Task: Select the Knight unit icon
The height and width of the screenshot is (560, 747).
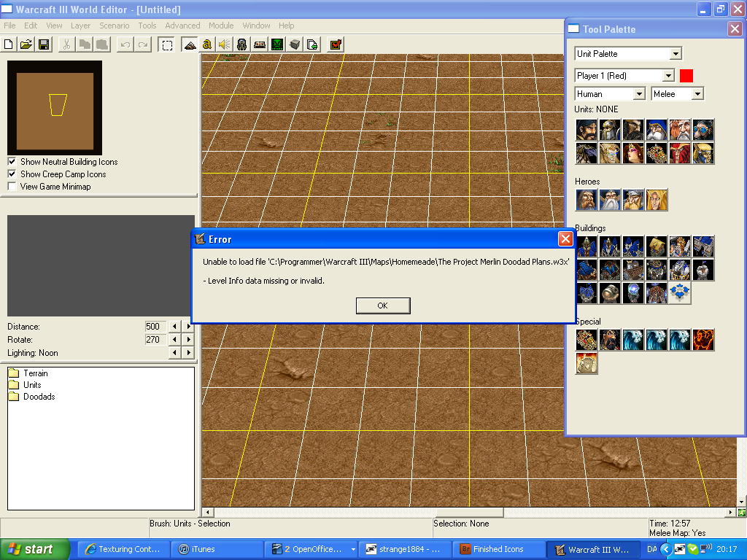Action: click(633, 130)
